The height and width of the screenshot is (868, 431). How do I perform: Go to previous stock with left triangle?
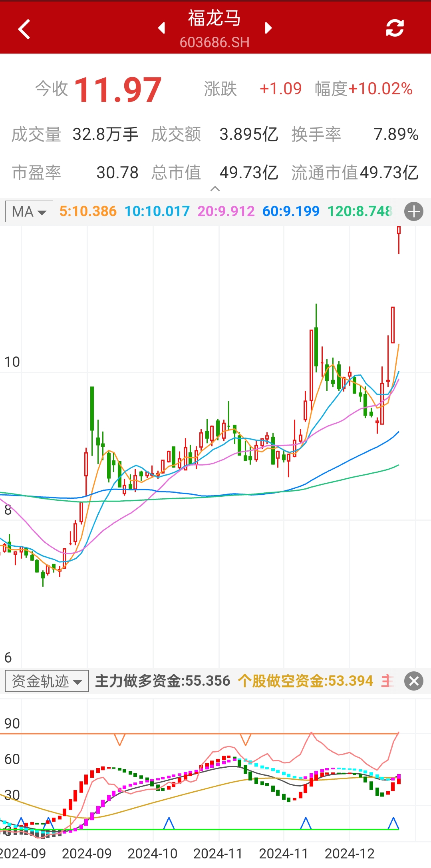[x=162, y=28]
